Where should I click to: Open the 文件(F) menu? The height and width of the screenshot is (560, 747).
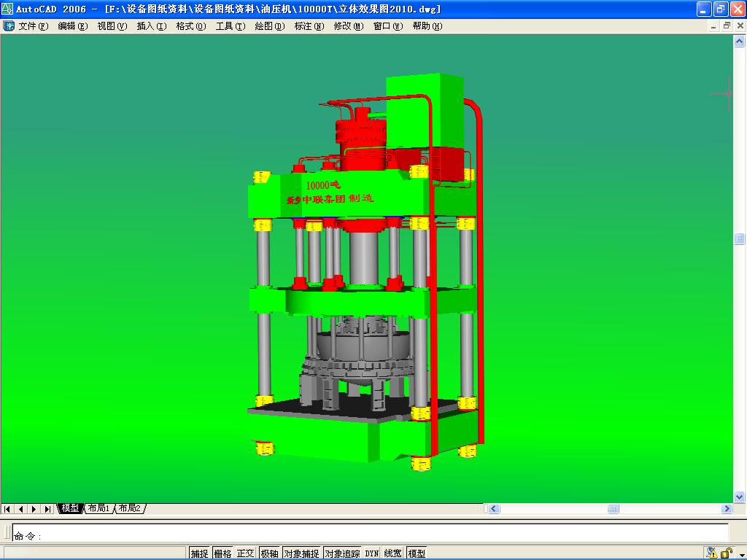34,26
